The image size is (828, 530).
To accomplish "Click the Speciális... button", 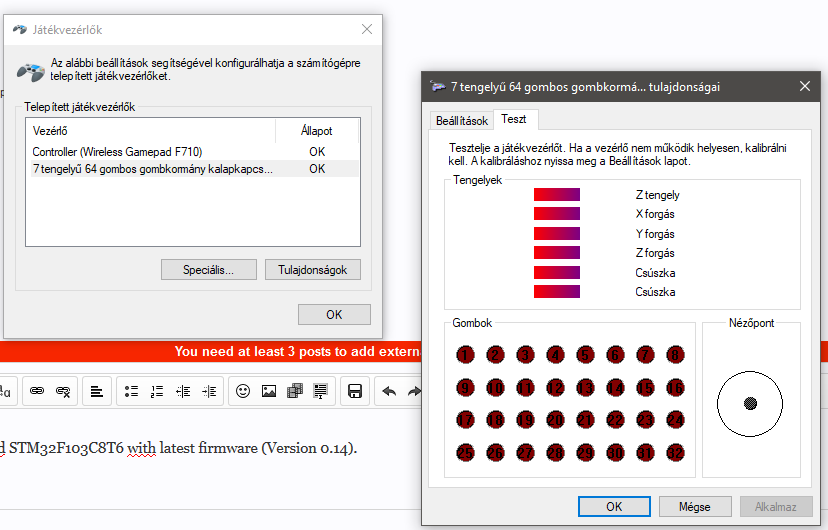I will click(x=208, y=270).
